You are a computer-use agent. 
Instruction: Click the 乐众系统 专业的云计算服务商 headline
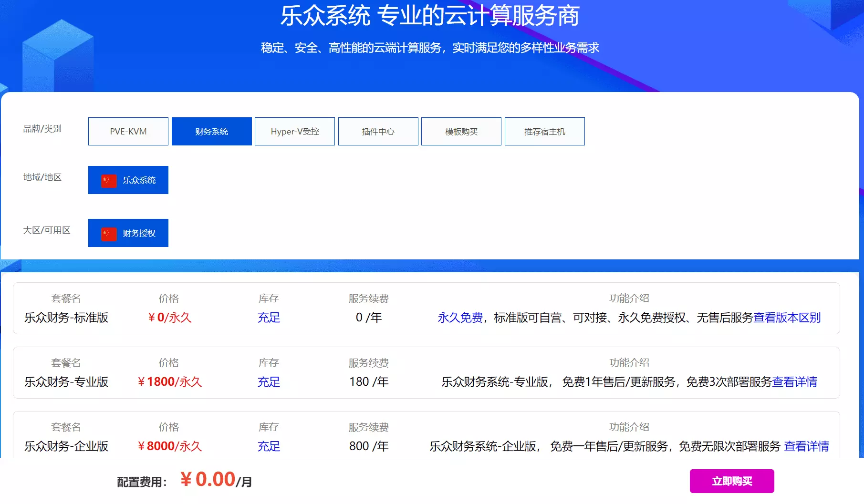[x=430, y=15]
